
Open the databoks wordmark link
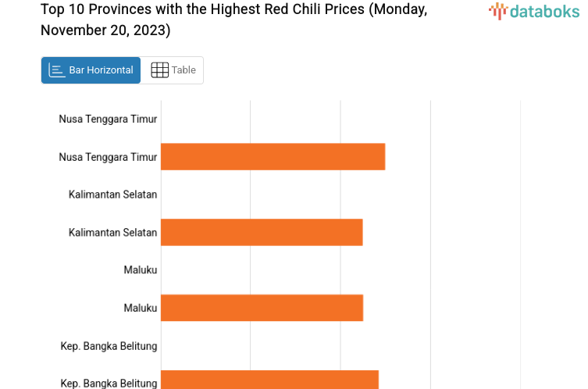click(x=544, y=11)
